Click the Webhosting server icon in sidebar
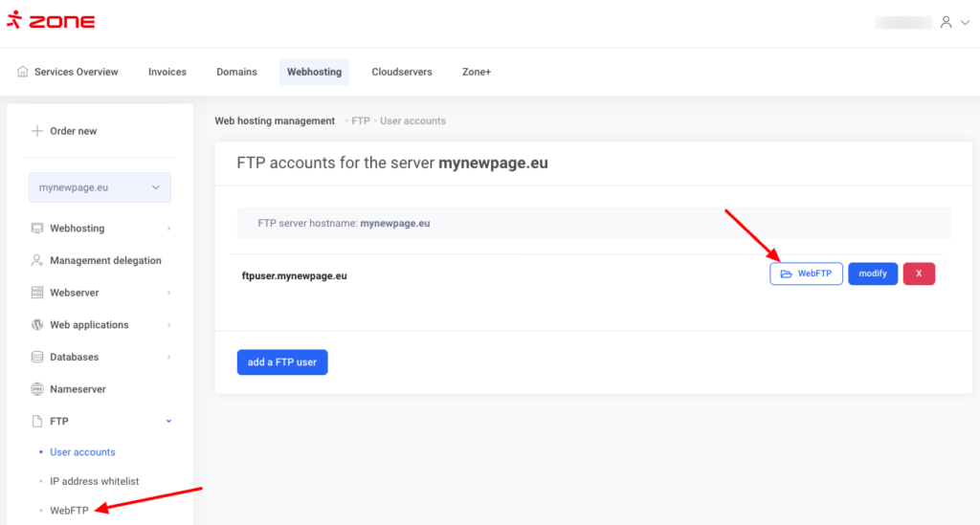 (x=37, y=229)
